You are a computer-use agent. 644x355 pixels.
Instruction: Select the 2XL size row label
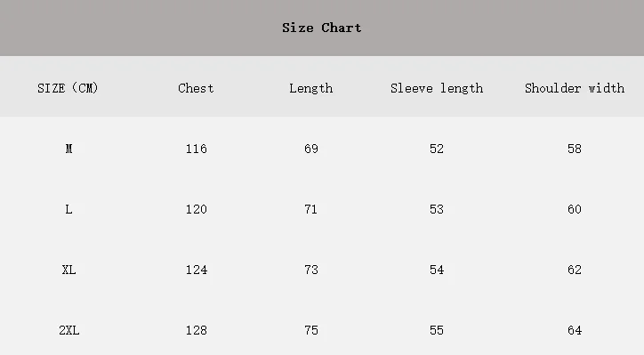pyautogui.click(x=69, y=330)
